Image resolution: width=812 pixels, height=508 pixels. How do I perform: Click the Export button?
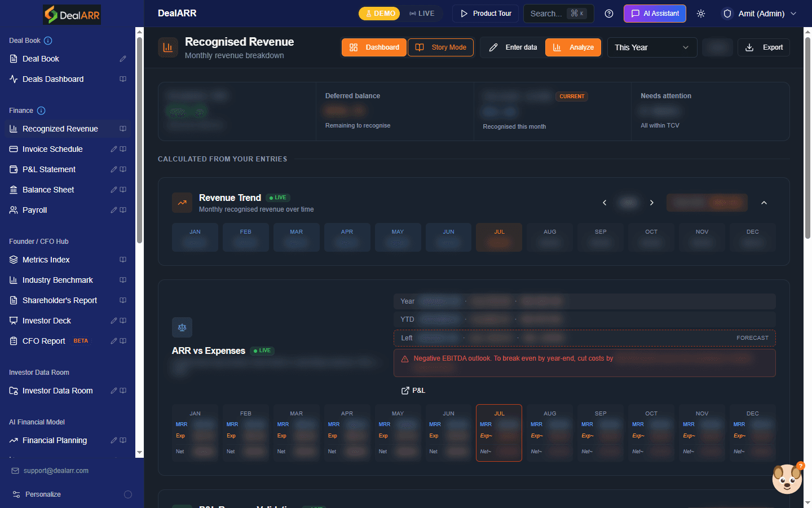[x=764, y=47]
